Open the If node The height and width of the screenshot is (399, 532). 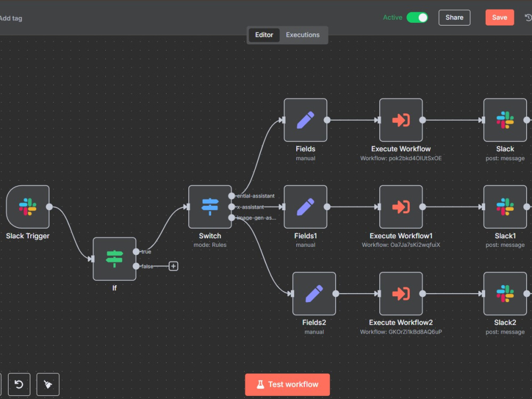pos(114,259)
